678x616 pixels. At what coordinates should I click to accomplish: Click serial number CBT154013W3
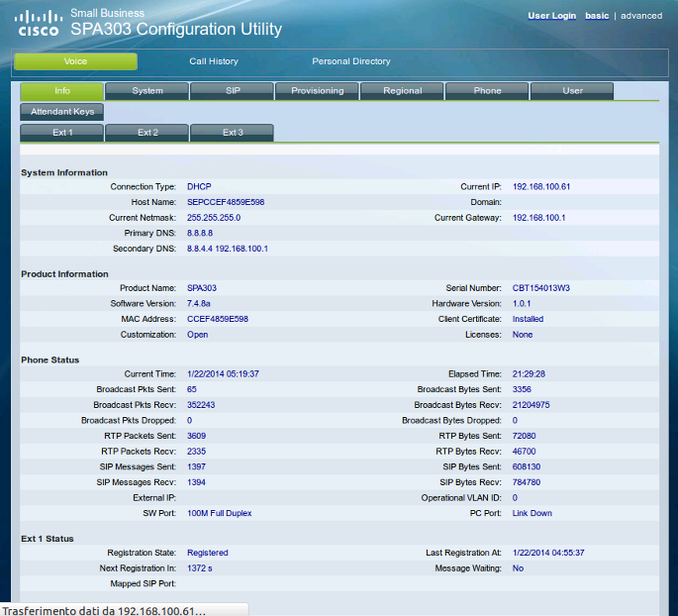[541, 288]
